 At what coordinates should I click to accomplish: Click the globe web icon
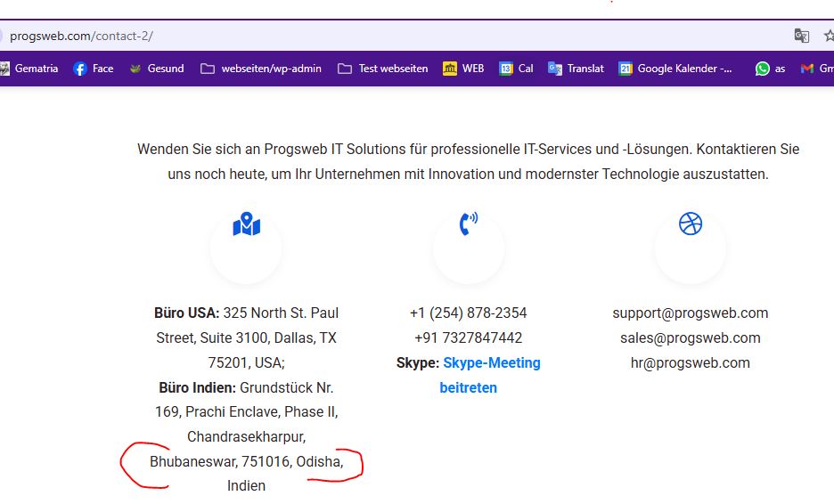point(691,224)
